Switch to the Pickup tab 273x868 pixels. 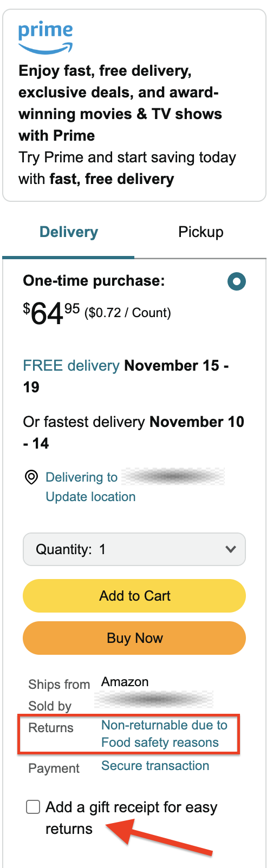201,232
